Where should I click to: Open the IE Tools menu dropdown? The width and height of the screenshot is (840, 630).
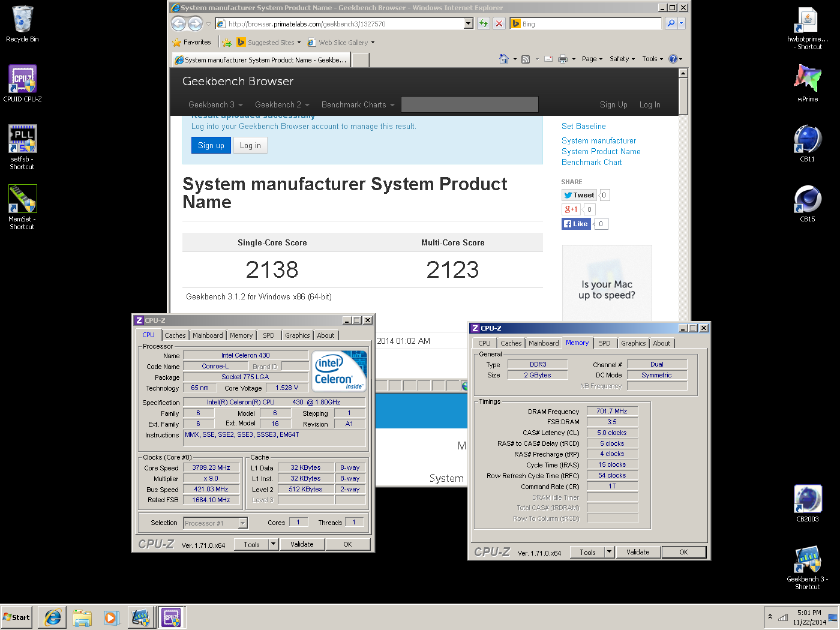(652, 59)
